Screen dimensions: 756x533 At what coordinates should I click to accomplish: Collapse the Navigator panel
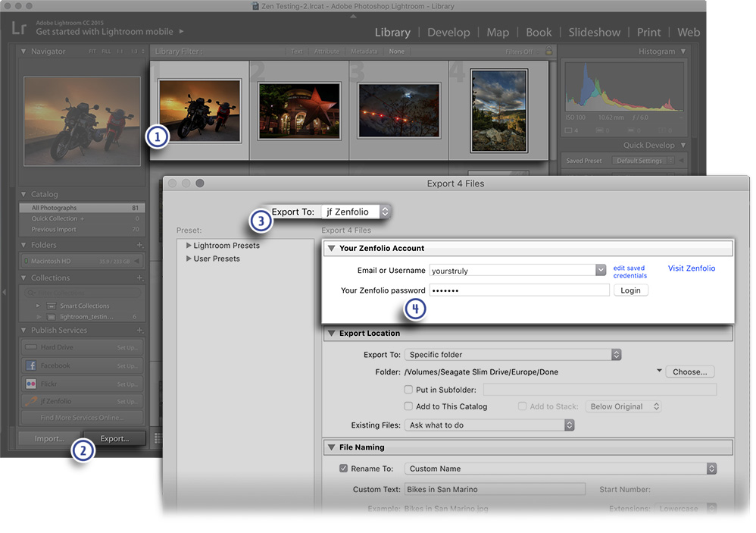23,51
